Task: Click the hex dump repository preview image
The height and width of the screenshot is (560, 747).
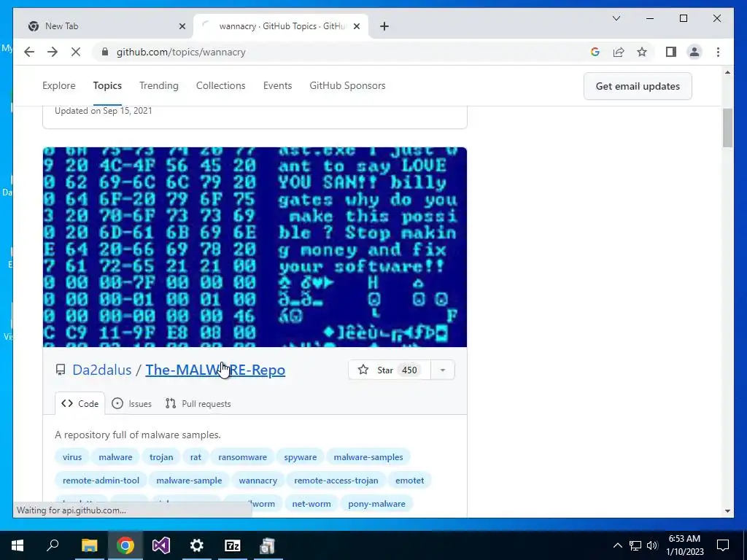Action: (x=255, y=247)
